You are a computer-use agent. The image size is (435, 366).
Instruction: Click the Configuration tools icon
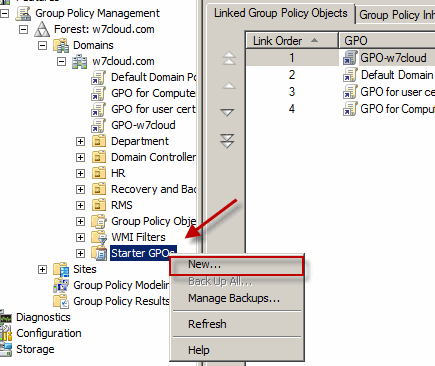coord(6,333)
